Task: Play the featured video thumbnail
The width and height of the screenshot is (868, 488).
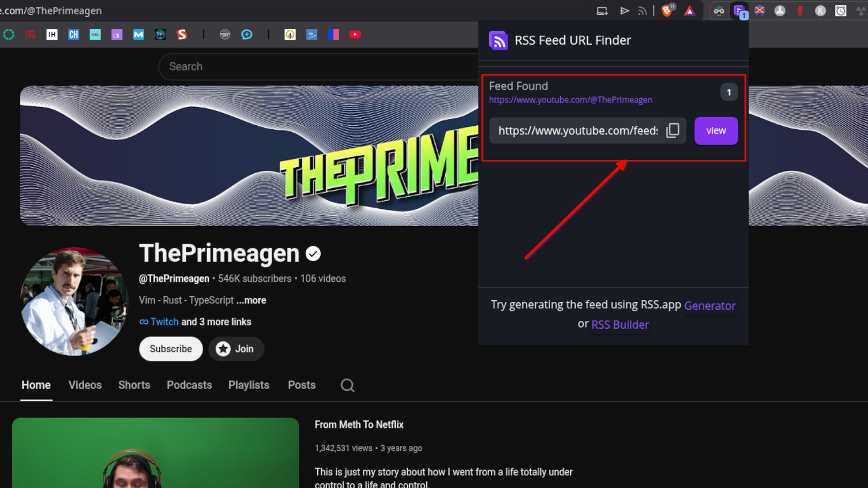Action: point(156,453)
